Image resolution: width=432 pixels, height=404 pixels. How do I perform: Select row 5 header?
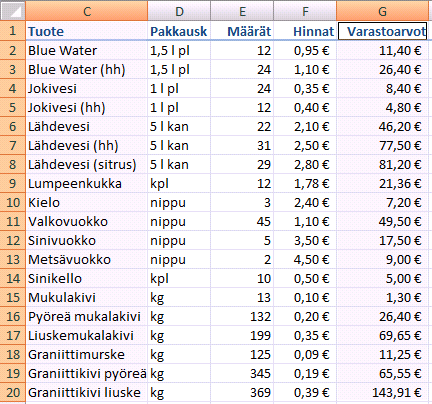coord(13,107)
